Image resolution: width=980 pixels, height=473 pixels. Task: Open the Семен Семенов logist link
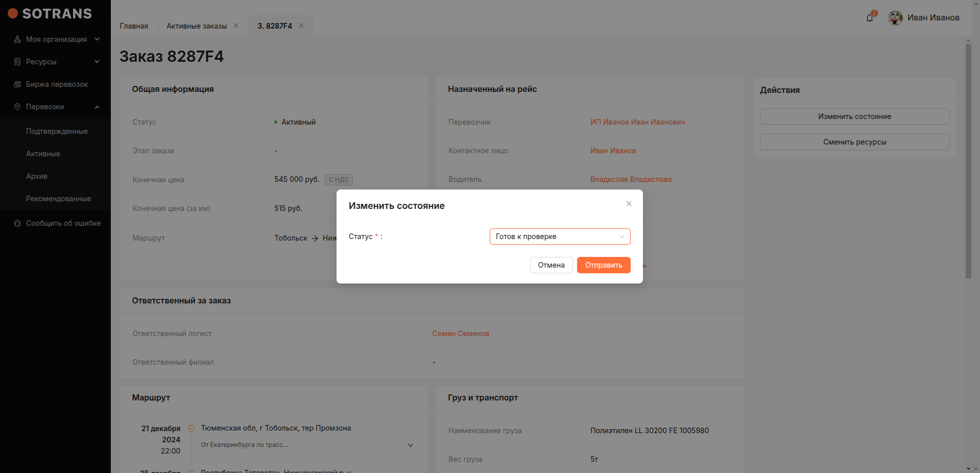click(460, 334)
